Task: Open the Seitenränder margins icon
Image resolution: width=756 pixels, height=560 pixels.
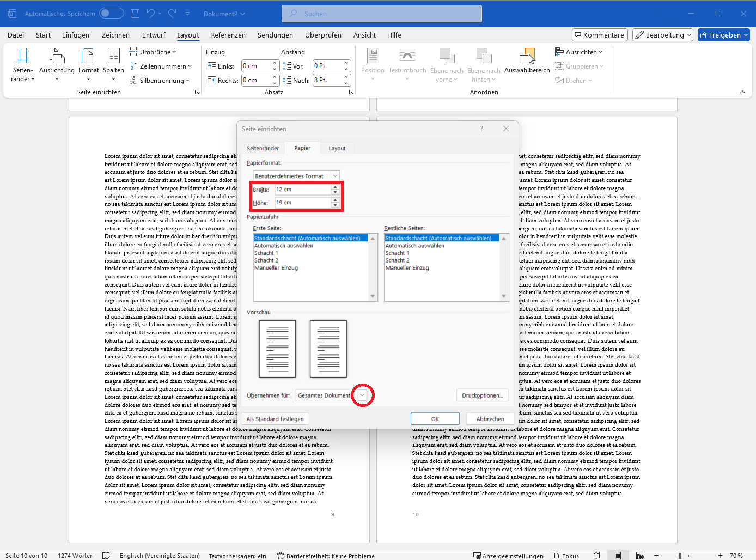Action: [23, 65]
